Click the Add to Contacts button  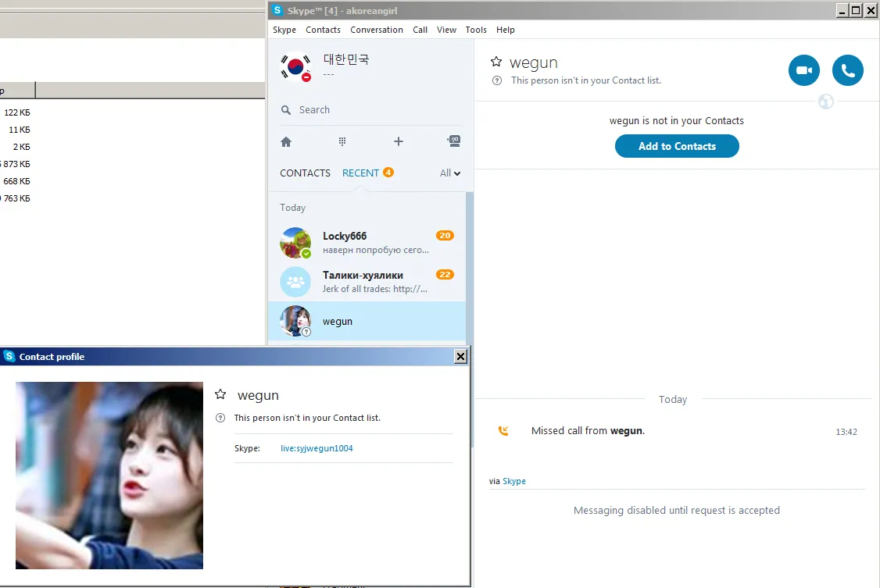[x=677, y=146]
